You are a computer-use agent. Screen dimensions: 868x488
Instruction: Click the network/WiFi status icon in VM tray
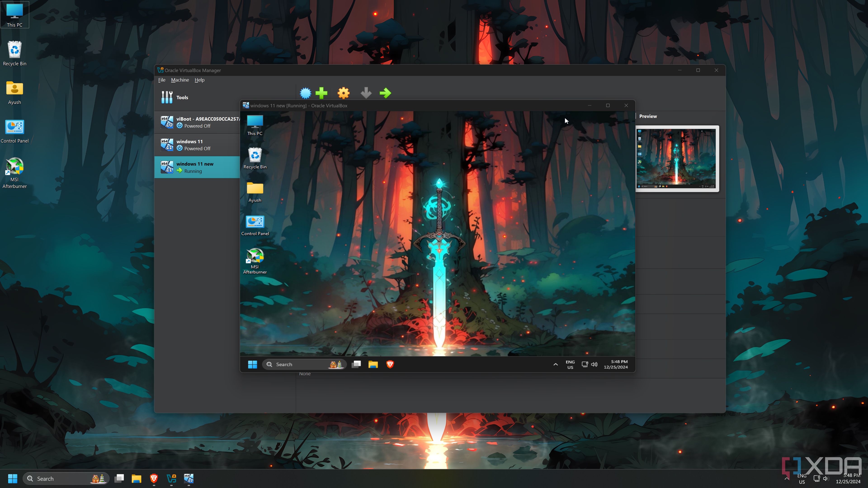[584, 364]
